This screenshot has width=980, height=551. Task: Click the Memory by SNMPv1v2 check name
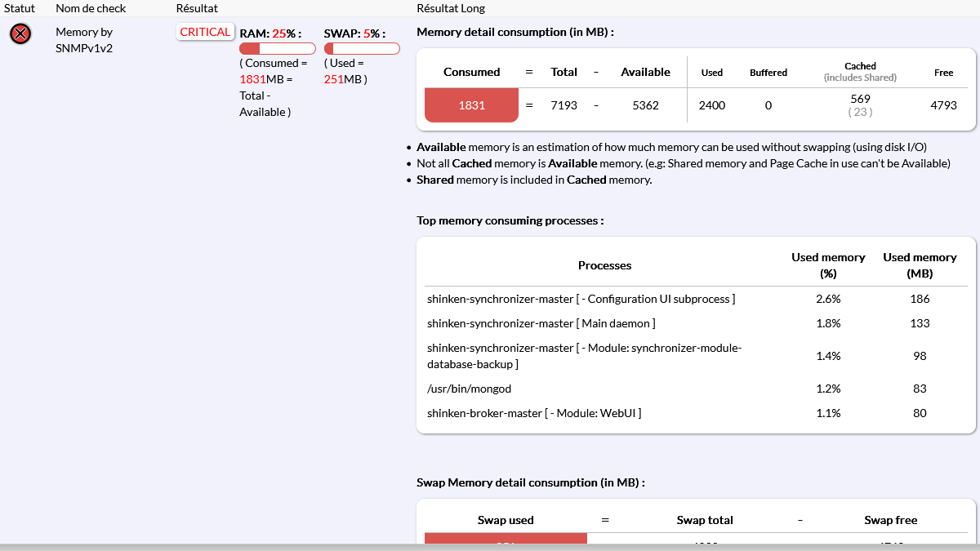click(83, 40)
